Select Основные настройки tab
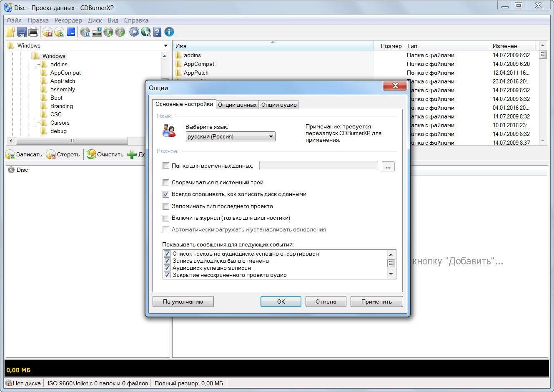 click(184, 104)
